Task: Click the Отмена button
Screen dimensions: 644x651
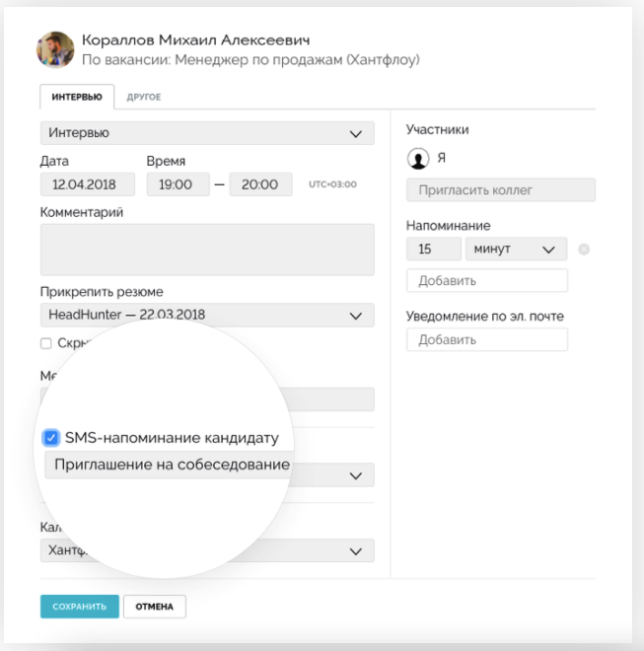Action: pos(155,607)
